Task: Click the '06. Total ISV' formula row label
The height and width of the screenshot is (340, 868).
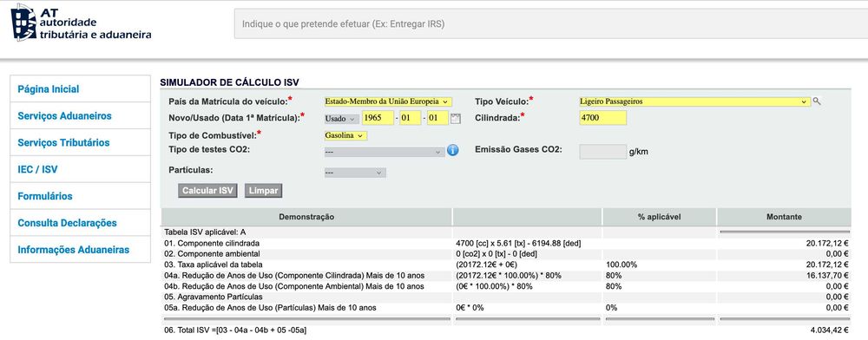Action: [x=235, y=330]
